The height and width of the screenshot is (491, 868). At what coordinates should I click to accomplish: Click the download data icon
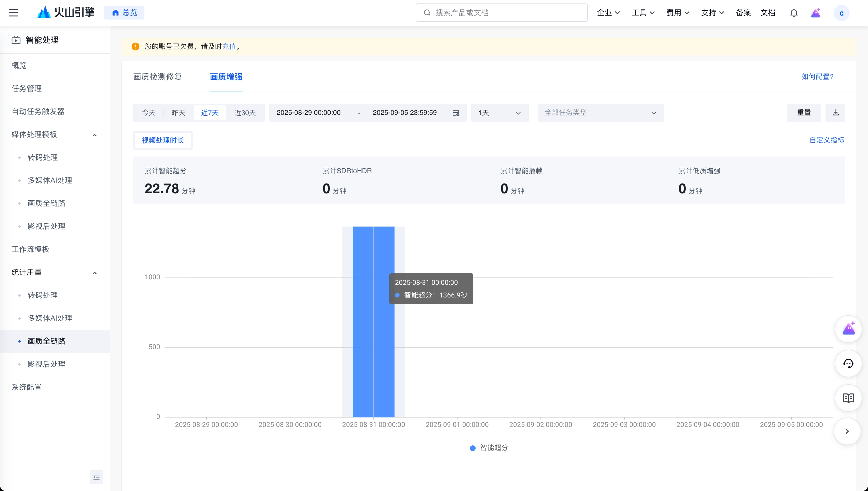click(835, 113)
